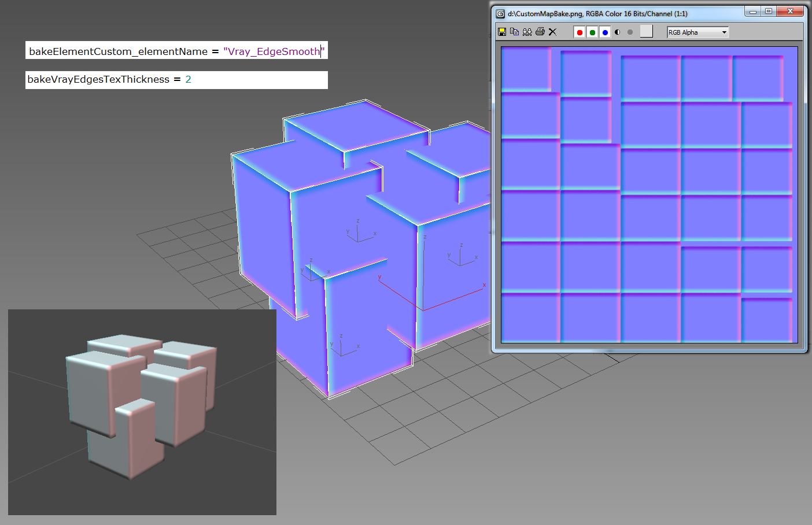Viewport: 812px width, 525px height.
Task: Copy the rendered image to clipboard
Action: point(515,32)
